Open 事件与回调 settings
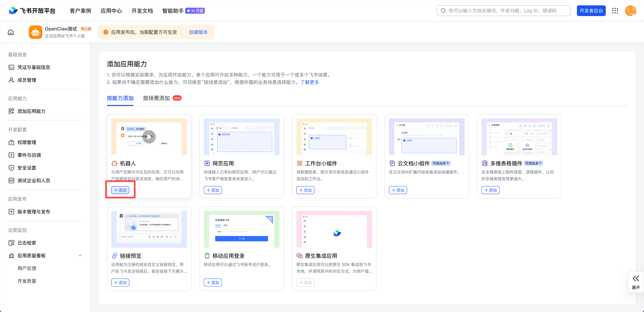 click(x=29, y=155)
